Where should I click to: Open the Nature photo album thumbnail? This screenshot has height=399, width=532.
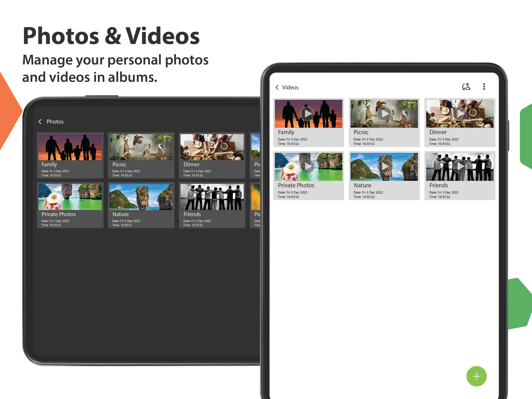(x=141, y=197)
